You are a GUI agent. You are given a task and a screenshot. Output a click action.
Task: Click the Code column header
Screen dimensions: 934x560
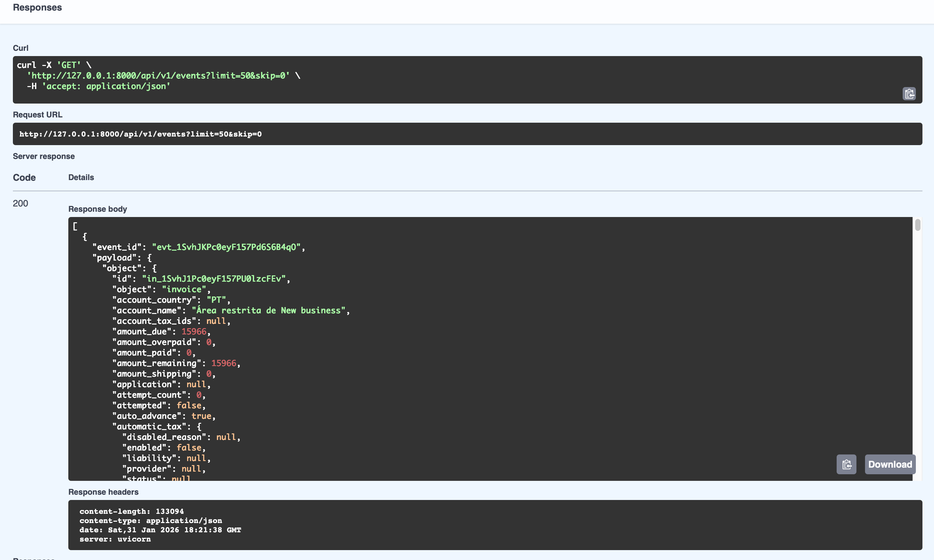click(24, 177)
